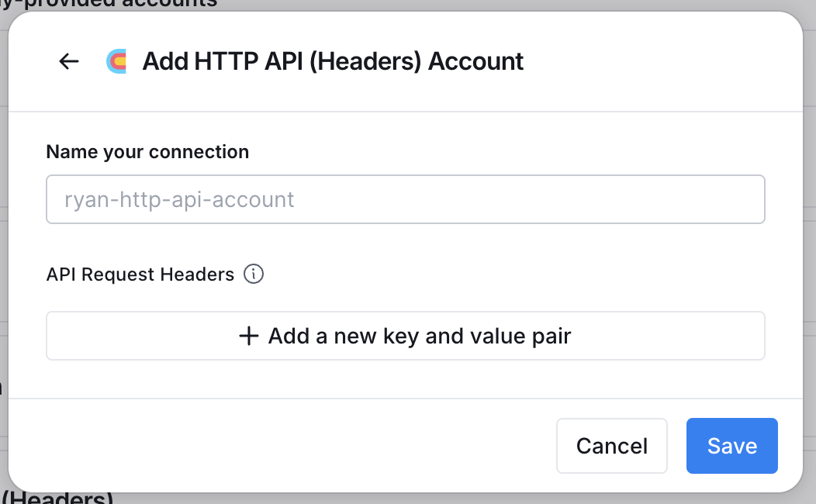Click the 'Name your connection' label

tap(147, 152)
